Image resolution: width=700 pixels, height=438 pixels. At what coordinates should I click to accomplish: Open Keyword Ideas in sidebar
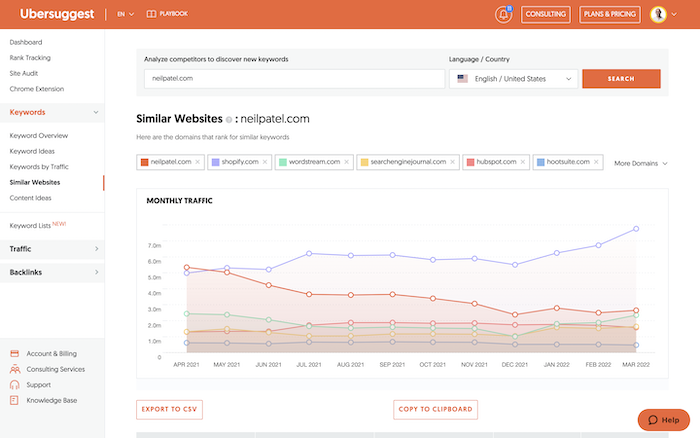[x=32, y=151]
